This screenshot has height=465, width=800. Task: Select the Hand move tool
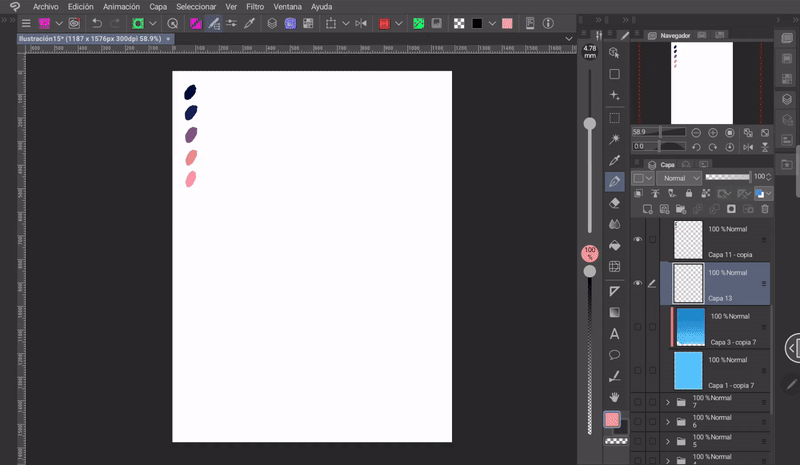pos(615,397)
